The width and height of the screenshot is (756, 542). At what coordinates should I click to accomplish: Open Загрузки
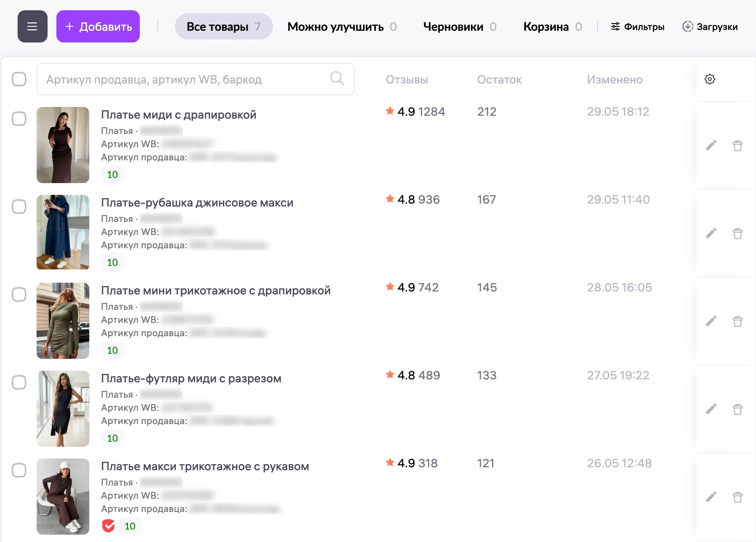point(710,26)
